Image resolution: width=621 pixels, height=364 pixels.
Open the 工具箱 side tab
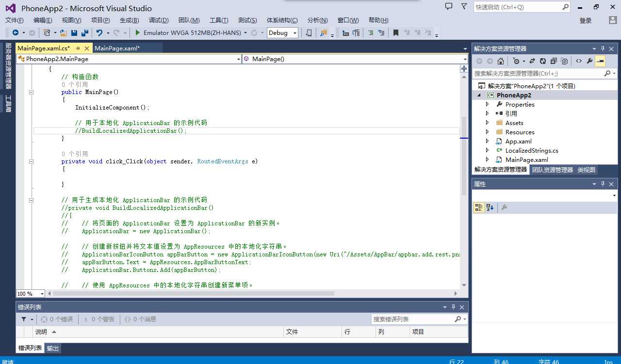click(8, 103)
